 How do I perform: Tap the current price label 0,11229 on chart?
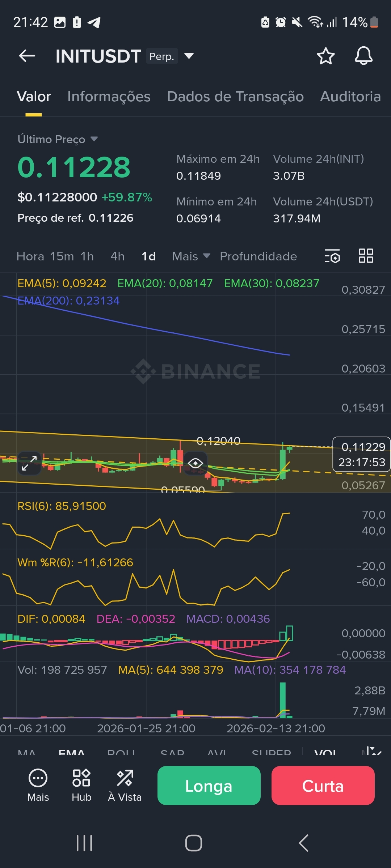pyautogui.click(x=361, y=454)
